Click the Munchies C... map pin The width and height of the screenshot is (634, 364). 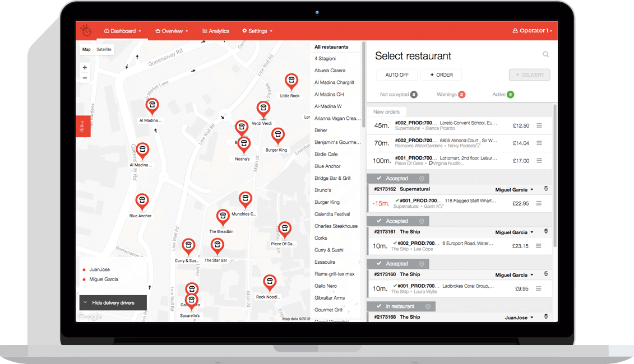click(246, 200)
